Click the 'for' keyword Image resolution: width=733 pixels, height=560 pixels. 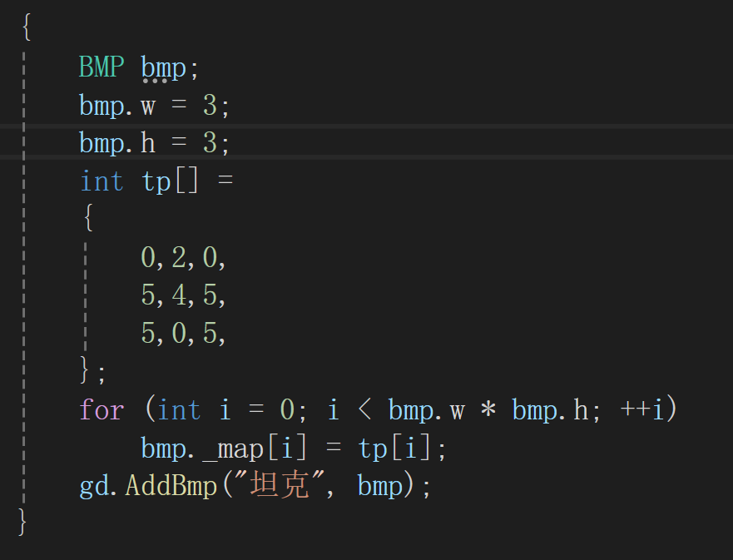(102, 409)
